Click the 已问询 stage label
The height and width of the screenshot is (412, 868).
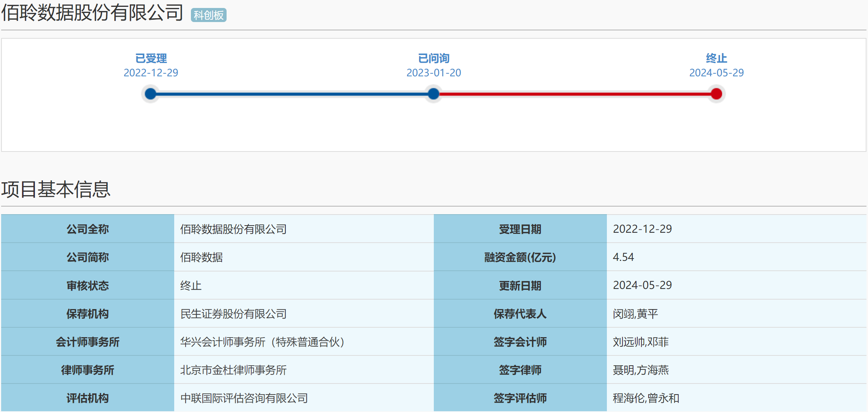433,58
